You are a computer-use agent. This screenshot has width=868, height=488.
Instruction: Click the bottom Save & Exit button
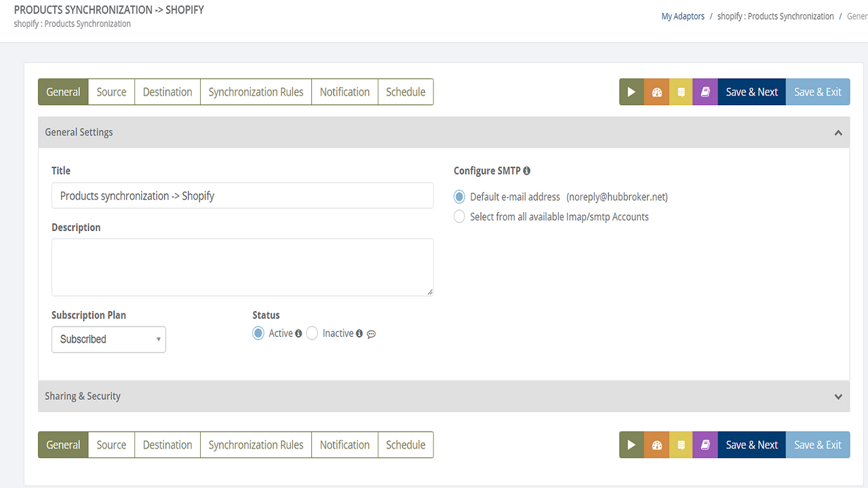coord(818,445)
